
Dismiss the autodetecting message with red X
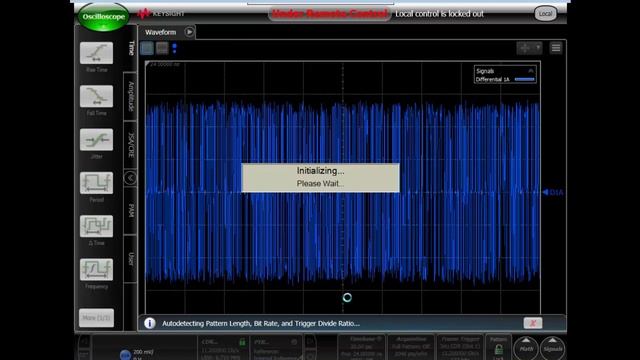(533, 323)
